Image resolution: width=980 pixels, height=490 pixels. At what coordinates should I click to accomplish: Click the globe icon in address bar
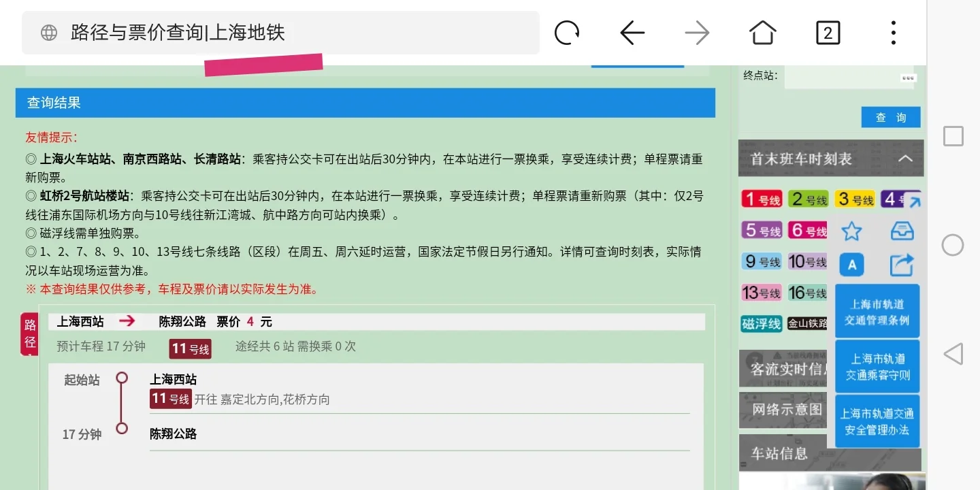click(48, 32)
